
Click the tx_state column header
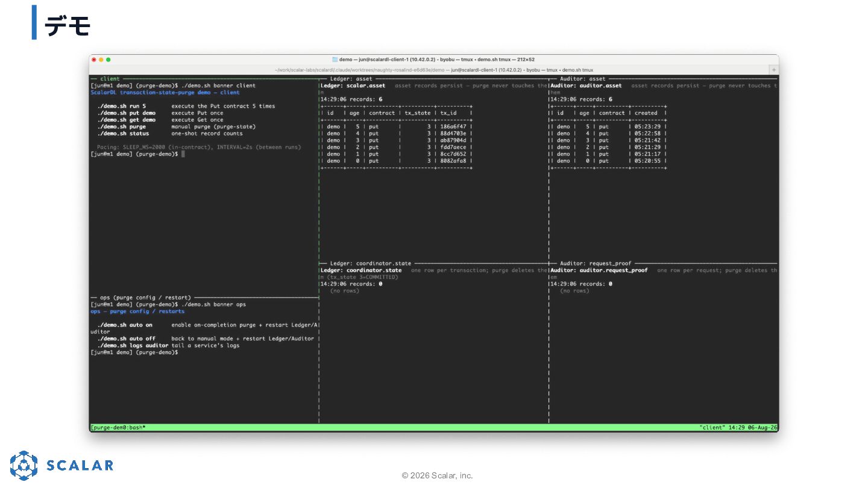click(418, 113)
